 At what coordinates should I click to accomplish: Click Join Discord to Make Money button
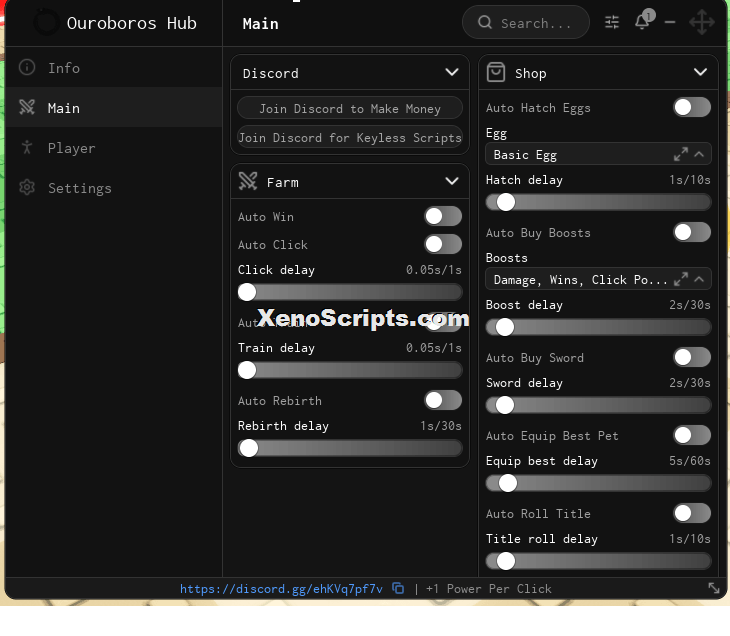tap(350, 108)
